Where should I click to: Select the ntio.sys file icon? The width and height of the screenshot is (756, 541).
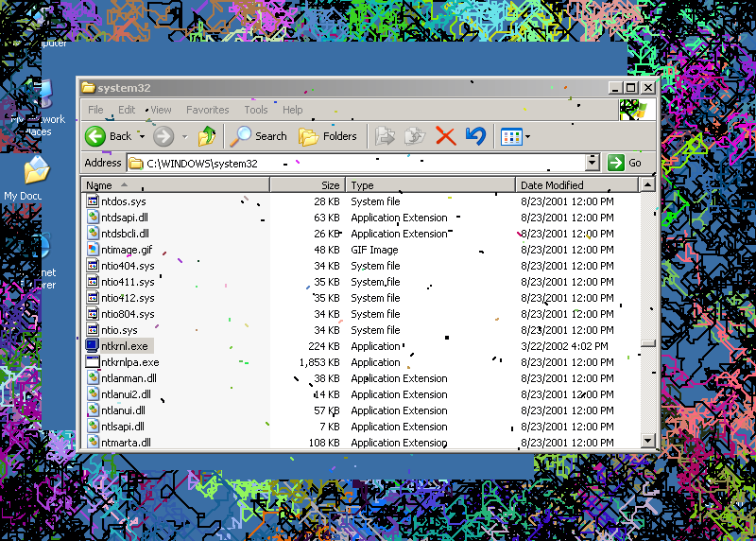(93, 329)
